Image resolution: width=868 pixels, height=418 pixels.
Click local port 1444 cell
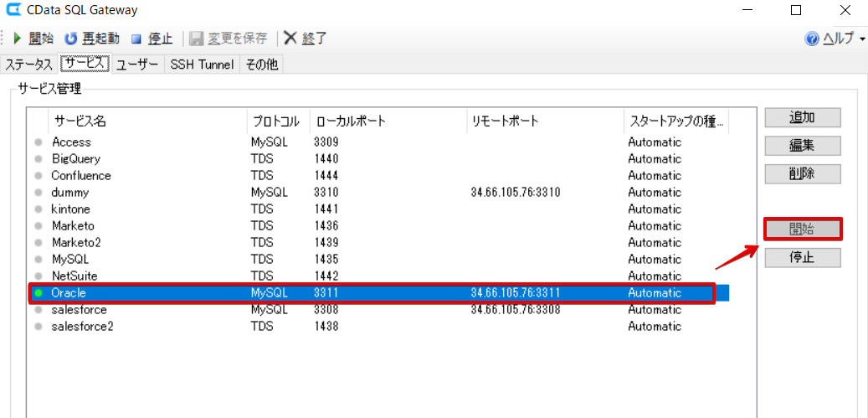(326, 176)
